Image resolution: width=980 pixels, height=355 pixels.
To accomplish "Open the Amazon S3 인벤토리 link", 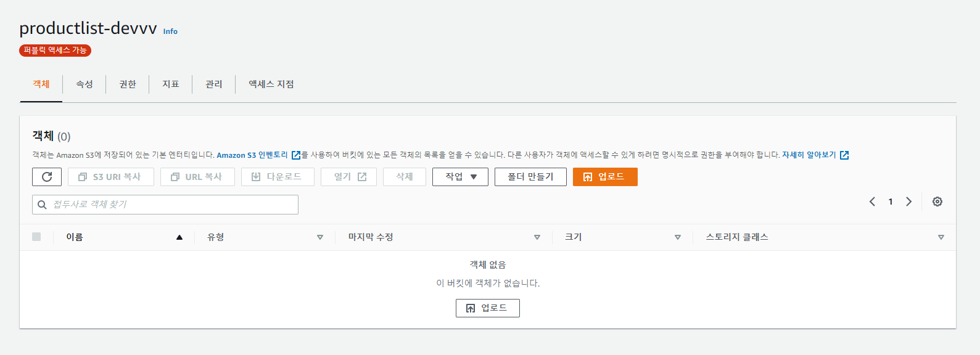I will click(252, 155).
